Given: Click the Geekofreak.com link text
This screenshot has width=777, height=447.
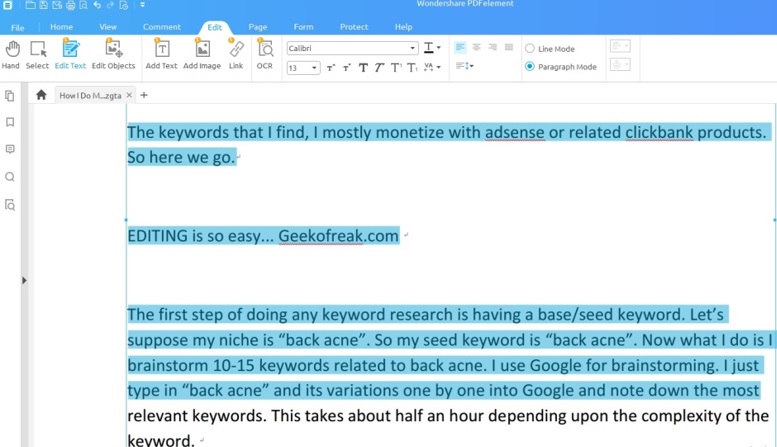Looking at the screenshot, I should (x=338, y=236).
